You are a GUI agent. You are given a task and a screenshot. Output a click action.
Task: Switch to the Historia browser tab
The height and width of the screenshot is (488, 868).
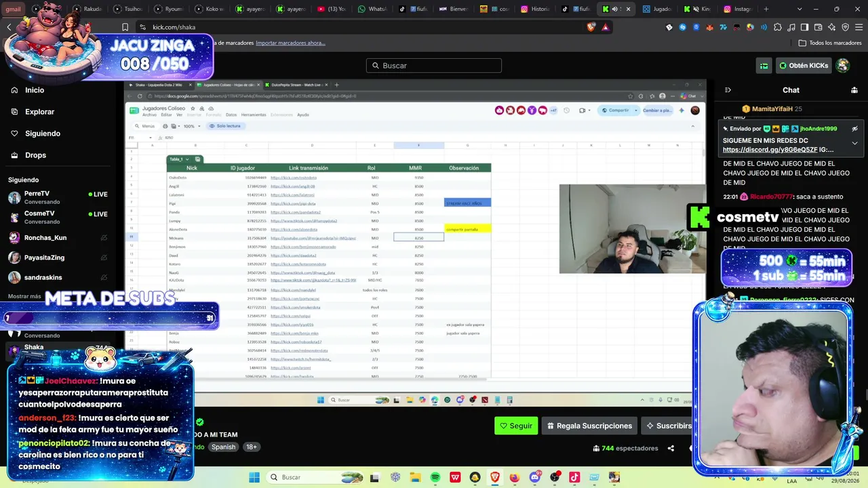click(x=534, y=9)
